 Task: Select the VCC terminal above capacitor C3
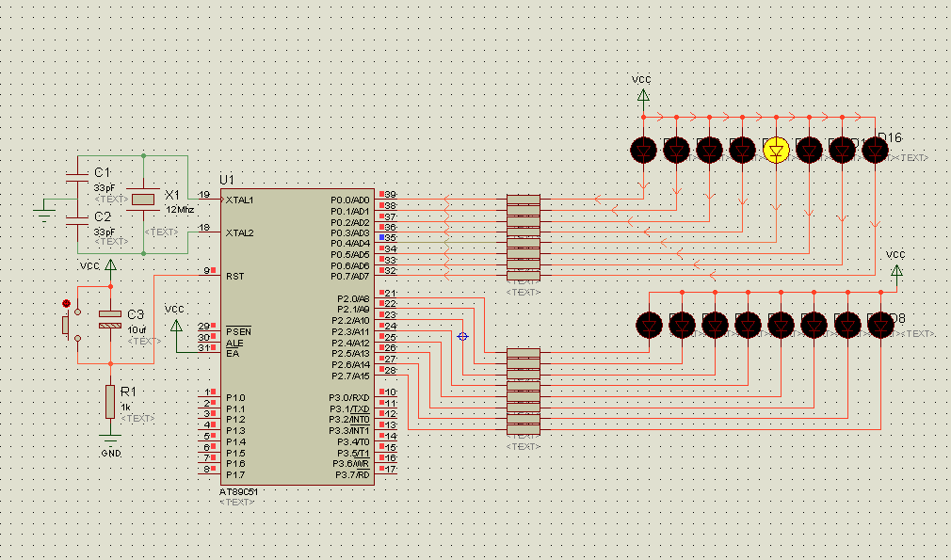pyautogui.click(x=110, y=264)
